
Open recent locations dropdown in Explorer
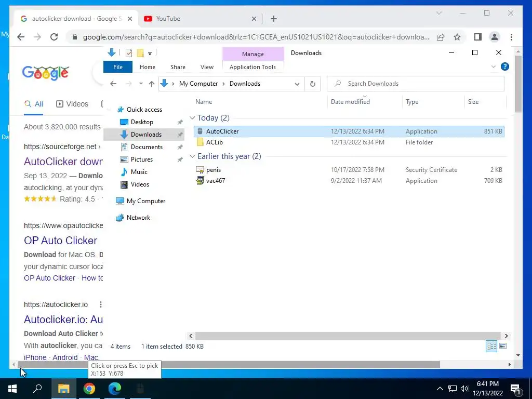click(x=141, y=84)
